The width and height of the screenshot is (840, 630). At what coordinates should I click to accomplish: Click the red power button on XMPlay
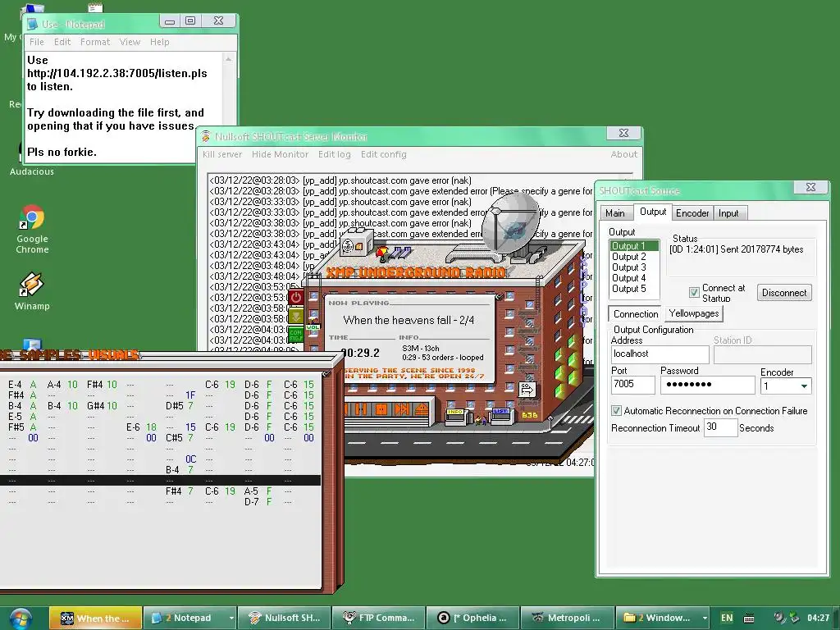click(x=296, y=297)
